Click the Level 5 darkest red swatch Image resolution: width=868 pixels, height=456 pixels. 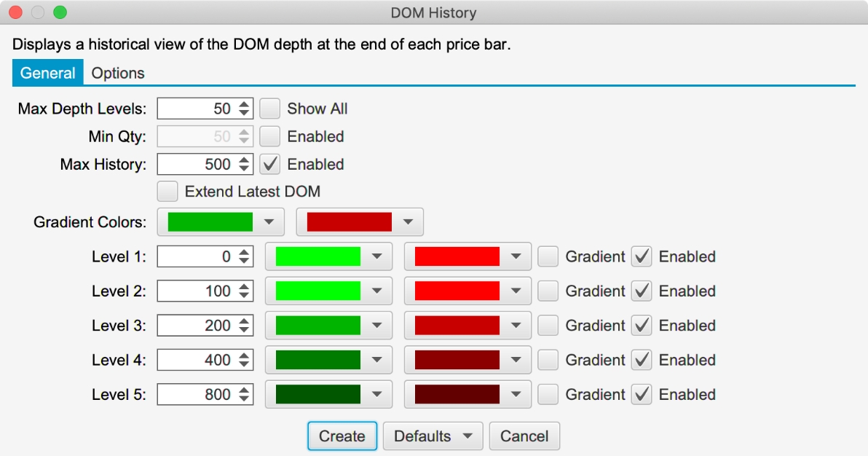457,394
